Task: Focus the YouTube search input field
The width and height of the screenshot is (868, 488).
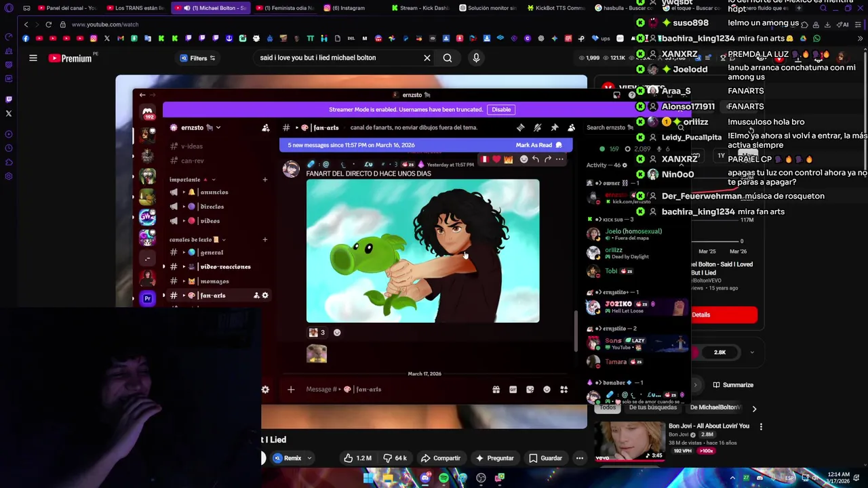Action: (339, 58)
